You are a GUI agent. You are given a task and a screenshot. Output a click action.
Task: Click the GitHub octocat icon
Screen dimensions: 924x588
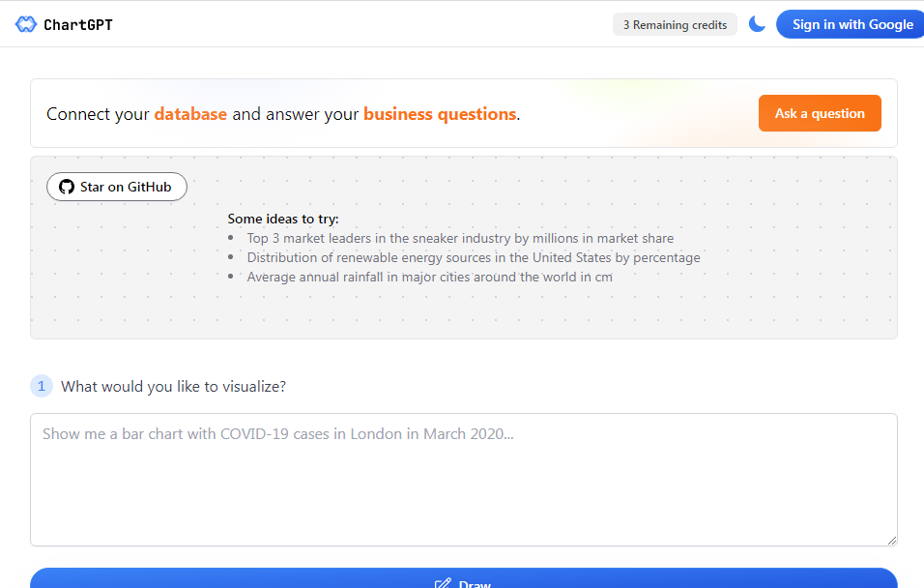[67, 187]
